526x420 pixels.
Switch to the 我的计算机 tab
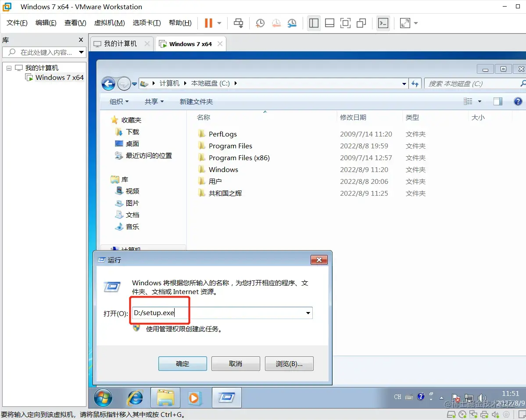[121, 44]
